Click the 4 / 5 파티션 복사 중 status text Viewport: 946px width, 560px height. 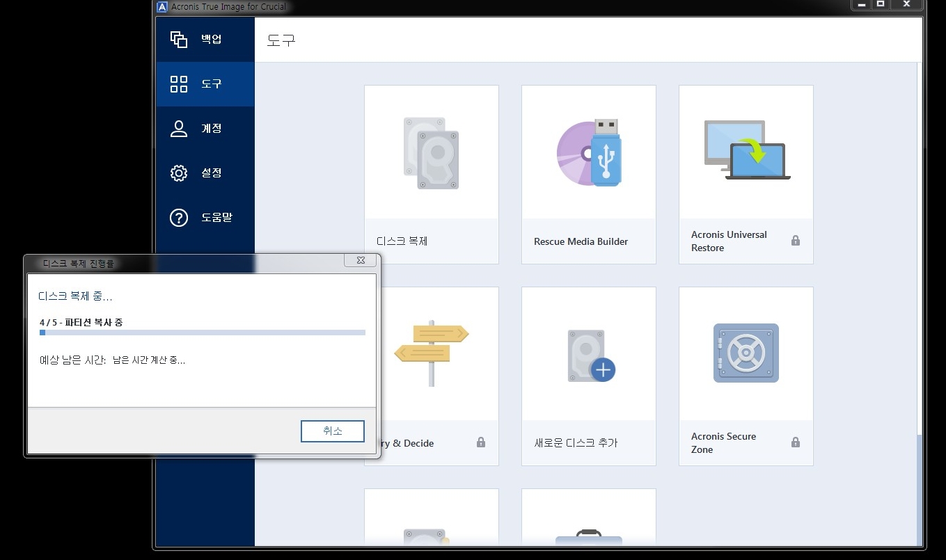tap(81, 322)
